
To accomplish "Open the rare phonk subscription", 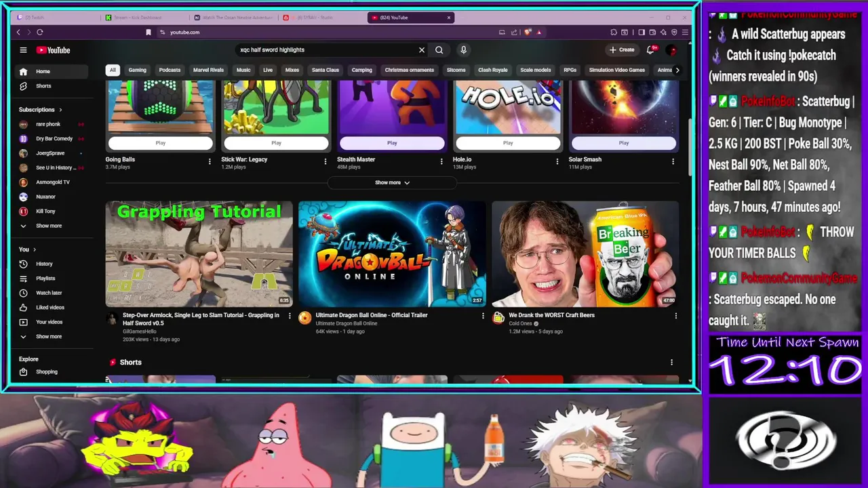I will coord(52,124).
